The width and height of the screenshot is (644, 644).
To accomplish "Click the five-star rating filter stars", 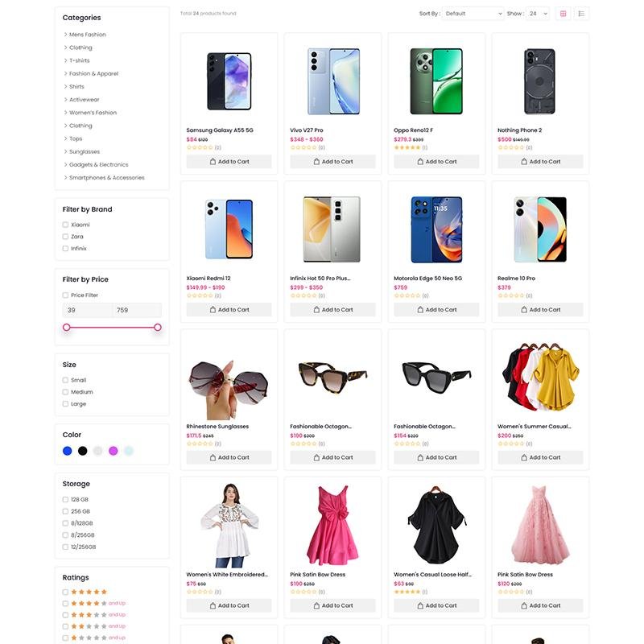I will 89,592.
